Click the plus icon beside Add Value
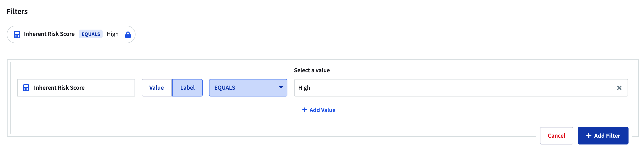Viewport: 644px width, 160px height. (x=304, y=110)
